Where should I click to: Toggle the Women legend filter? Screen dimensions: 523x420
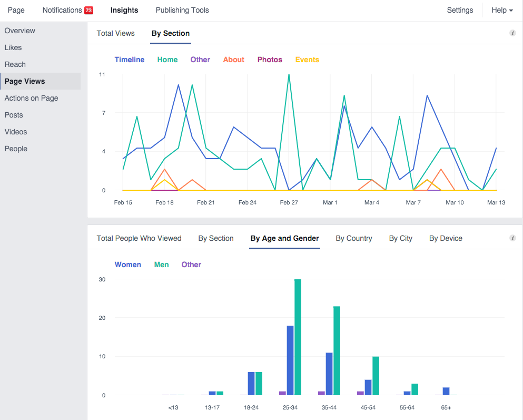(x=128, y=265)
